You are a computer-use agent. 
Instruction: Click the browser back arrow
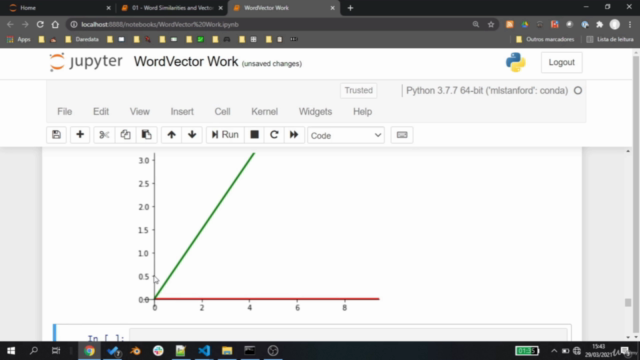tap(10, 24)
